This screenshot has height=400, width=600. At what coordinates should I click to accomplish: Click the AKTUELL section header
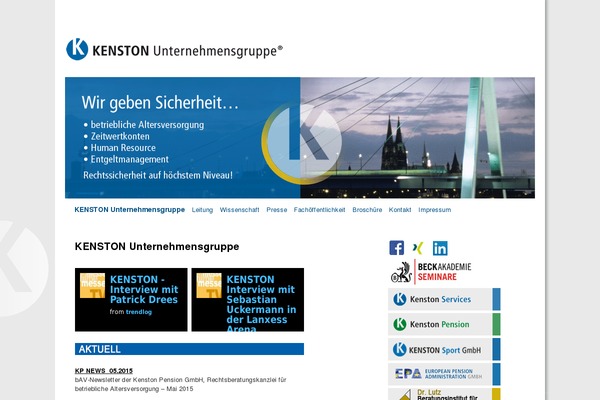189,349
